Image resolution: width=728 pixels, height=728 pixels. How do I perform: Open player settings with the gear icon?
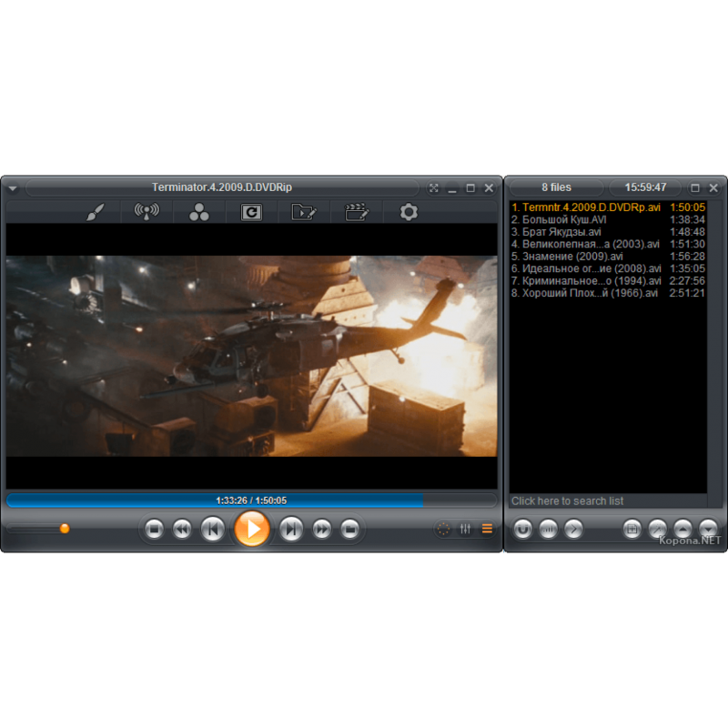click(408, 212)
